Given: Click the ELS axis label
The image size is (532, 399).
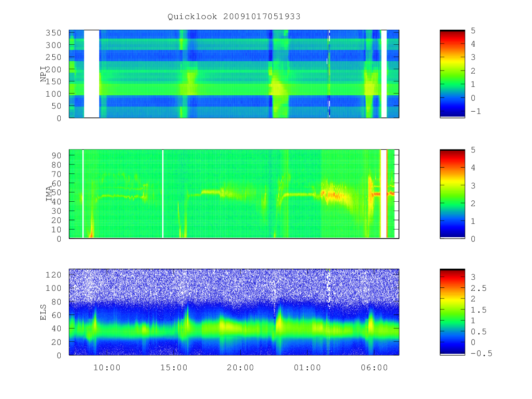Looking at the screenshot, I should pos(44,312).
